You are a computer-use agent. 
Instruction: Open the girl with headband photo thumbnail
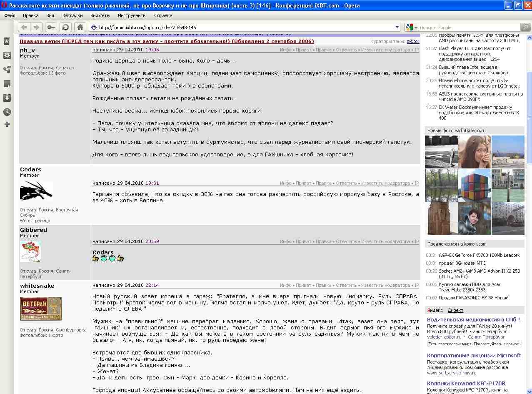pos(475,152)
